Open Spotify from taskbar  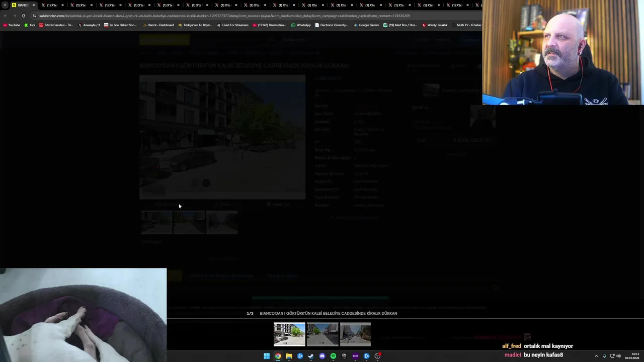[333, 356]
